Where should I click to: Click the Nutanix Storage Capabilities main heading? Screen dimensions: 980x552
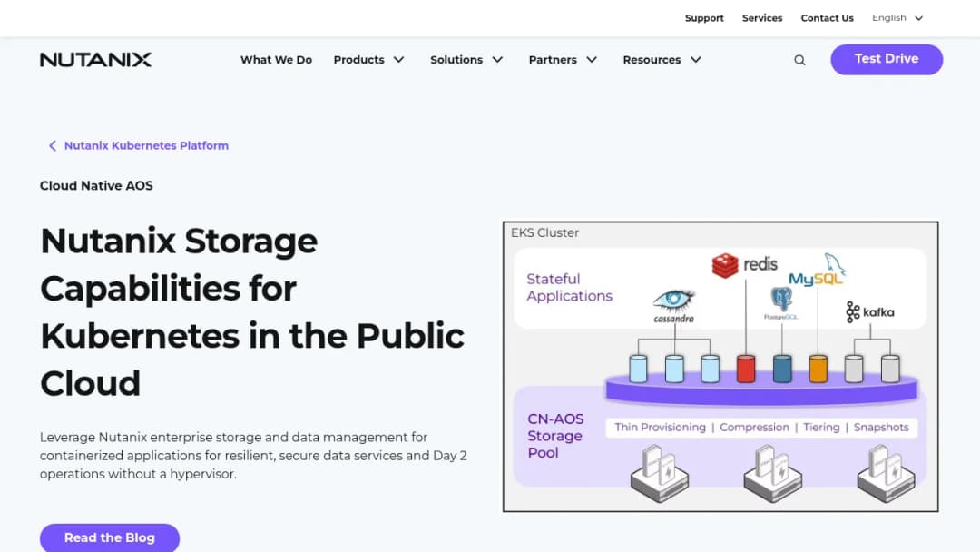pyautogui.click(x=252, y=311)
